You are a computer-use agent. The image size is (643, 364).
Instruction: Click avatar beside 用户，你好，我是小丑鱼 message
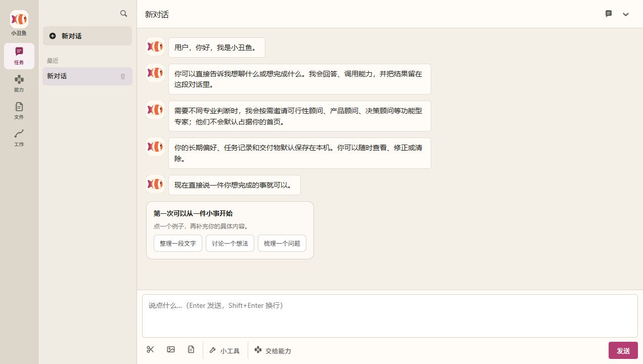[x=155, y=47]
